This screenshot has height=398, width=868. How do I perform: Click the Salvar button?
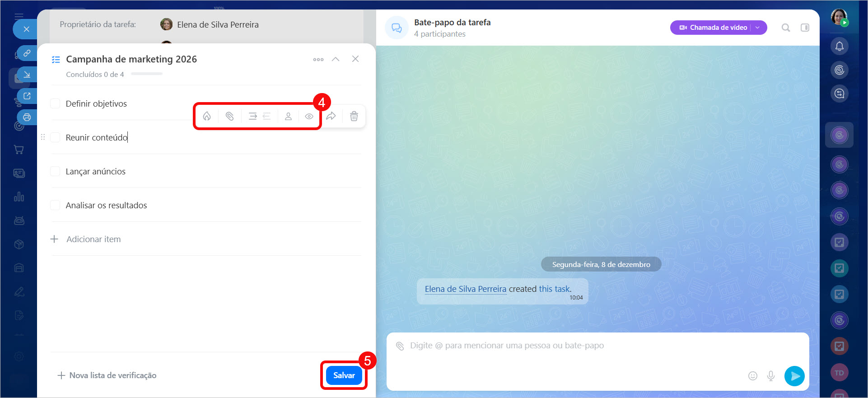[344, 375]
